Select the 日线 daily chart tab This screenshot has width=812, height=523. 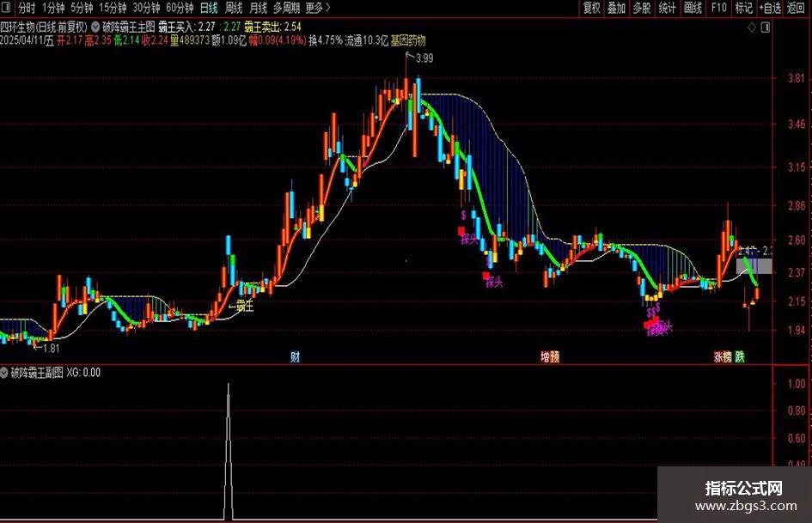coord(209,8)
